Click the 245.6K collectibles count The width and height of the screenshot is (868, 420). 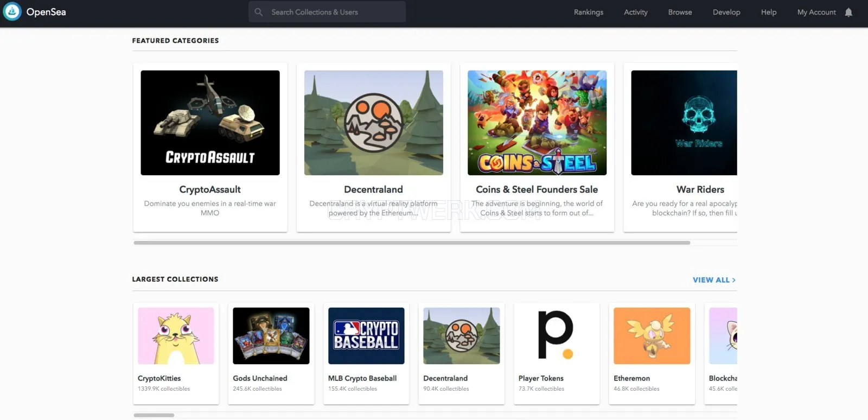coord(257,389)
